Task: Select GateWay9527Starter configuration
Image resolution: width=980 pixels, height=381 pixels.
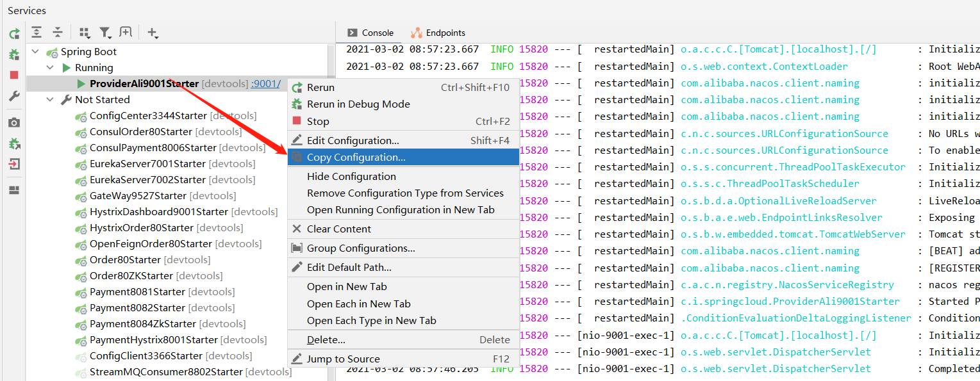Action: 138,196
